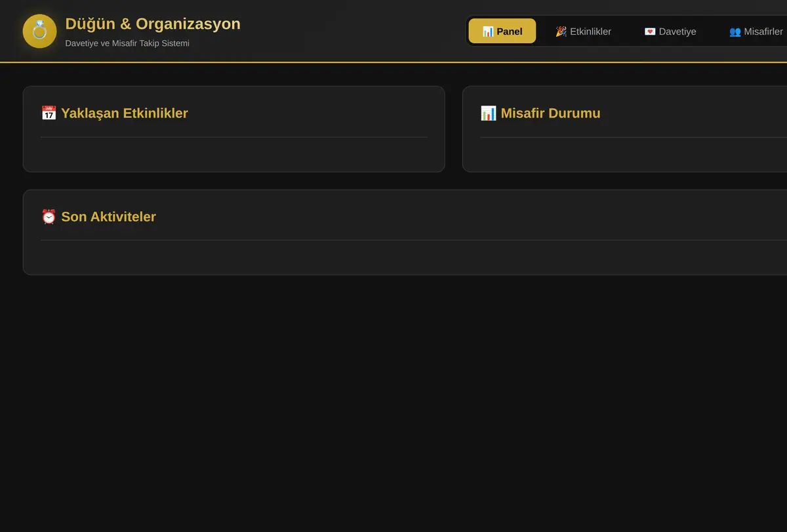Screen dimensions: 787x532
Task: Click the Davetiye ve Misafir Takip Sistemi subtitle
Action: (x=127, y=43)
